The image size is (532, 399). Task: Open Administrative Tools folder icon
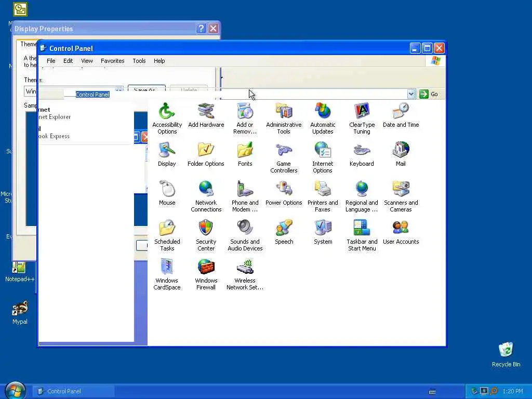coord(284,111)
